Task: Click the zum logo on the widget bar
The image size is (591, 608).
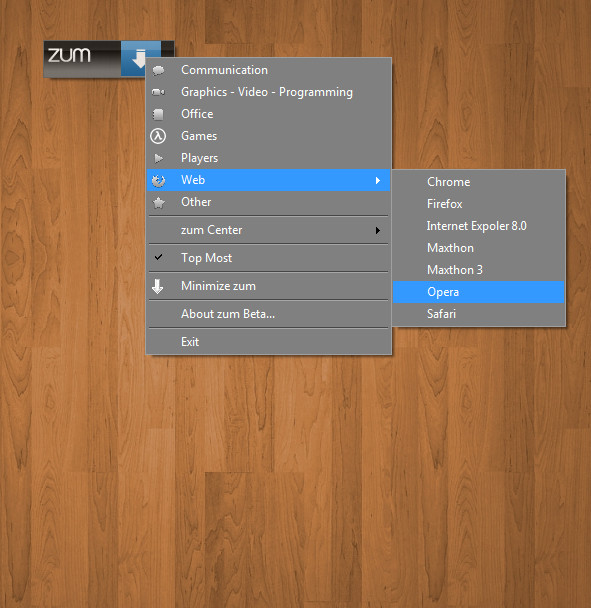Action: click(69, 55)
